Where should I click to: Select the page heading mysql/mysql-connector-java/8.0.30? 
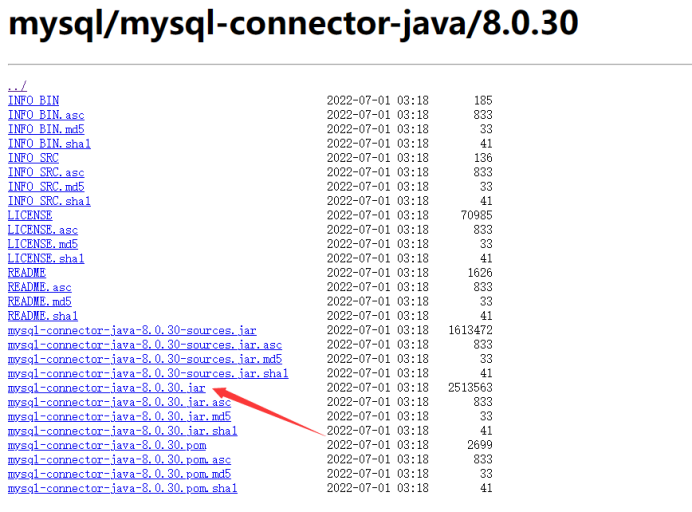pos(293,24)
